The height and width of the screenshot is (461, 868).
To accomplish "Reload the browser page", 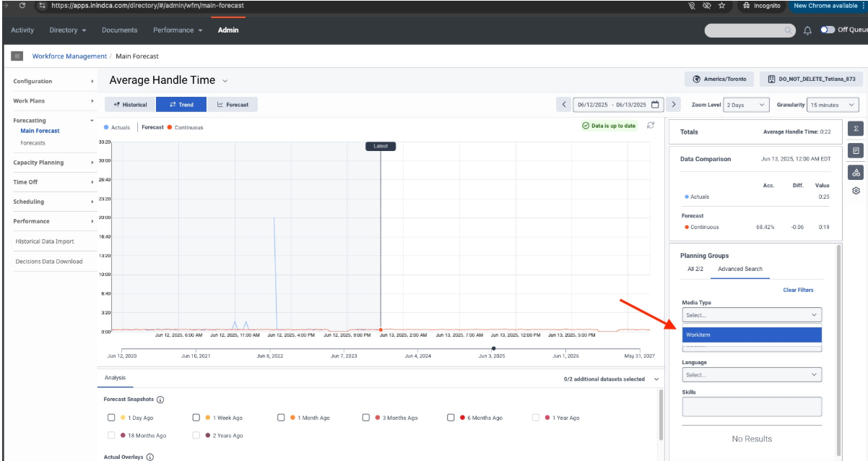I will click(22, 5).
